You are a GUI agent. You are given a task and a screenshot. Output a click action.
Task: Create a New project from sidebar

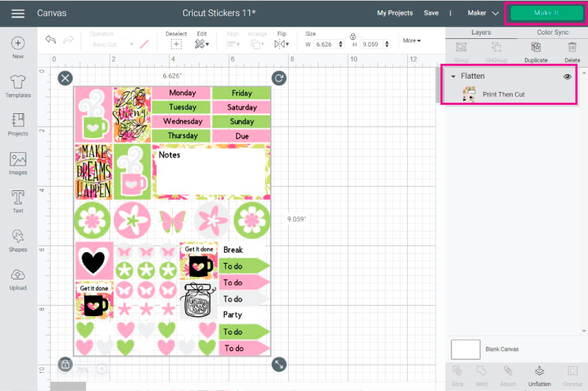point(18,48)
